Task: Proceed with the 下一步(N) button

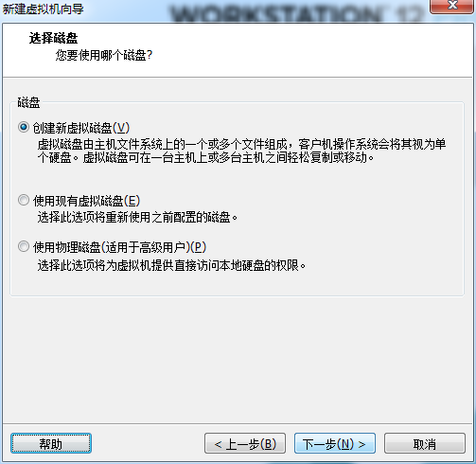Action: point(335,443)
